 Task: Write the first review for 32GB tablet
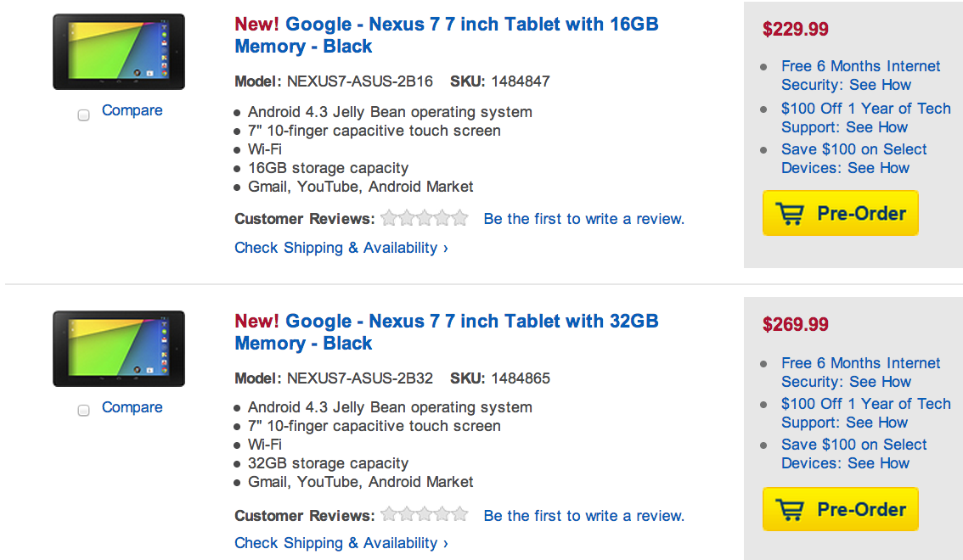coord(583,515)
